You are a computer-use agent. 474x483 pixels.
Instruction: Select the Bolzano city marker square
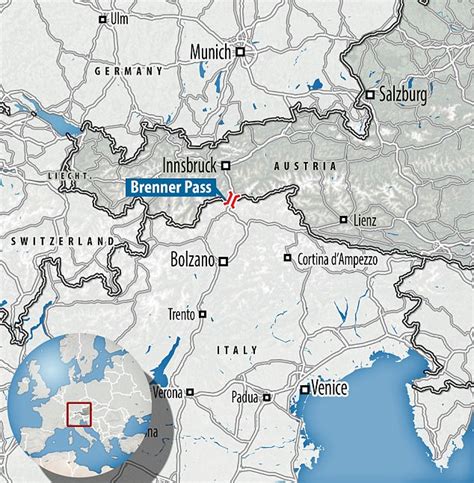(223, 262)
